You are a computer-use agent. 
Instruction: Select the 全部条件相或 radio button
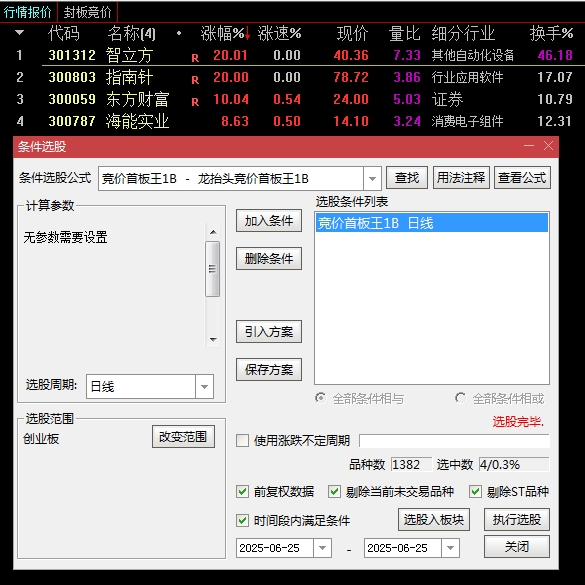click(461, 398)
